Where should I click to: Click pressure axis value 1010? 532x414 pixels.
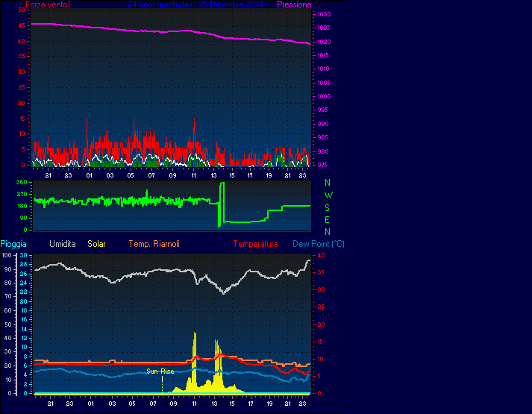324,69
